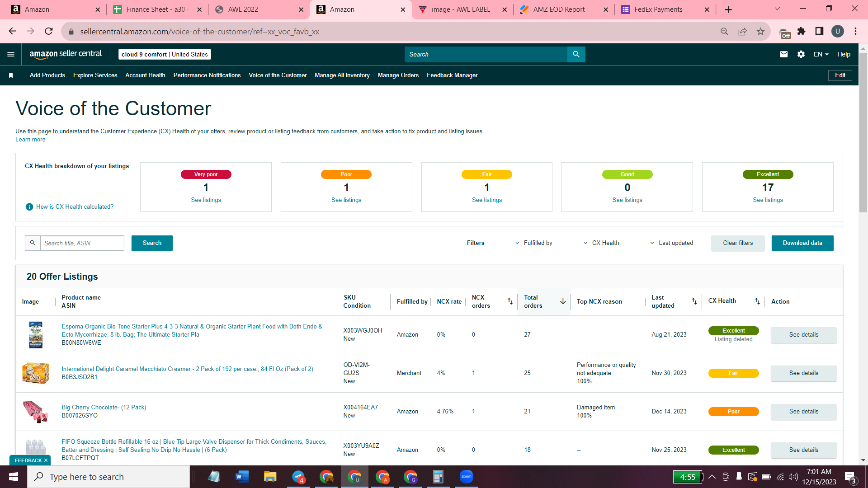This screenshot has width=868, height=488.
Task: Click See listings under Very poor
Action: point(206,200)
